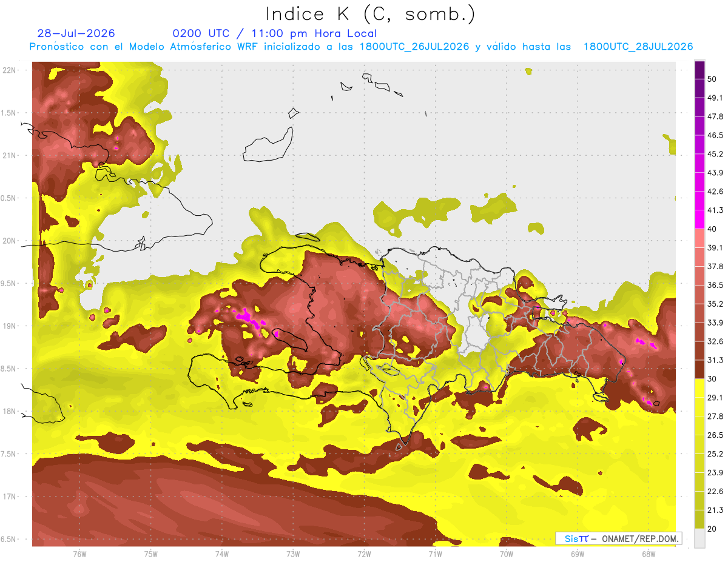
Task: Click the colorbar value '25.2'
Action: 715,453
